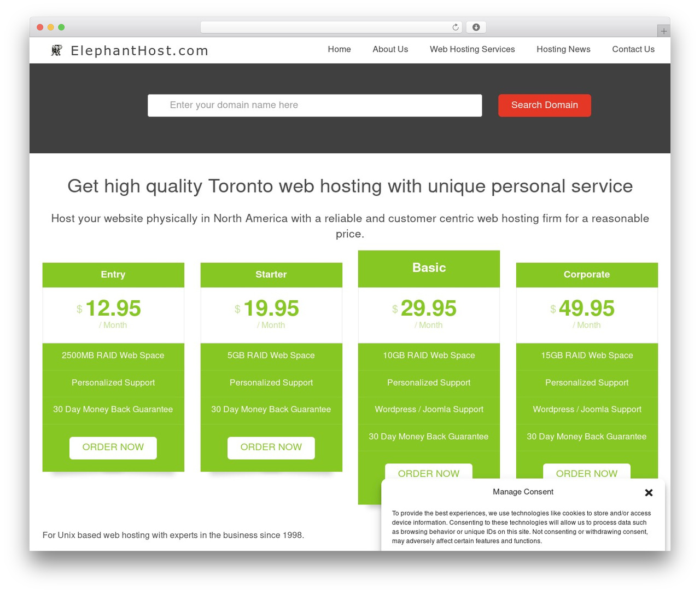Select the Starter plan header
Image resolution: width=700 pixels, height=593 pixels.
click(x=271, y=275)
